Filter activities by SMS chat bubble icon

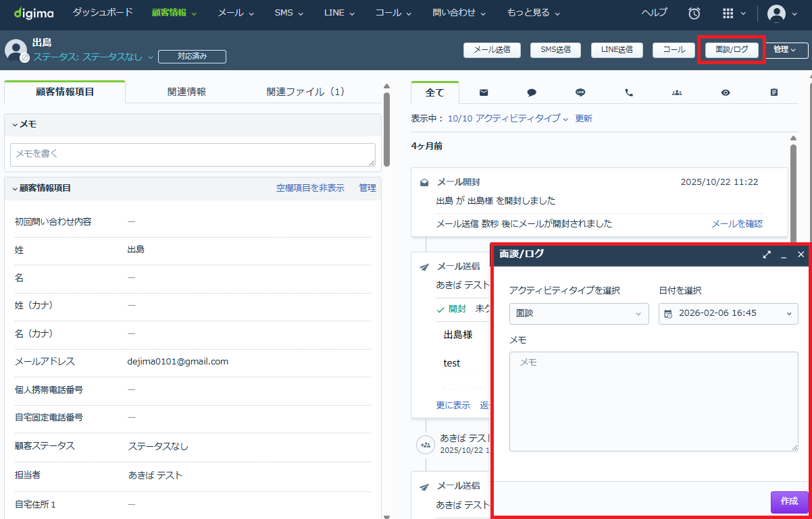(532, 92)
